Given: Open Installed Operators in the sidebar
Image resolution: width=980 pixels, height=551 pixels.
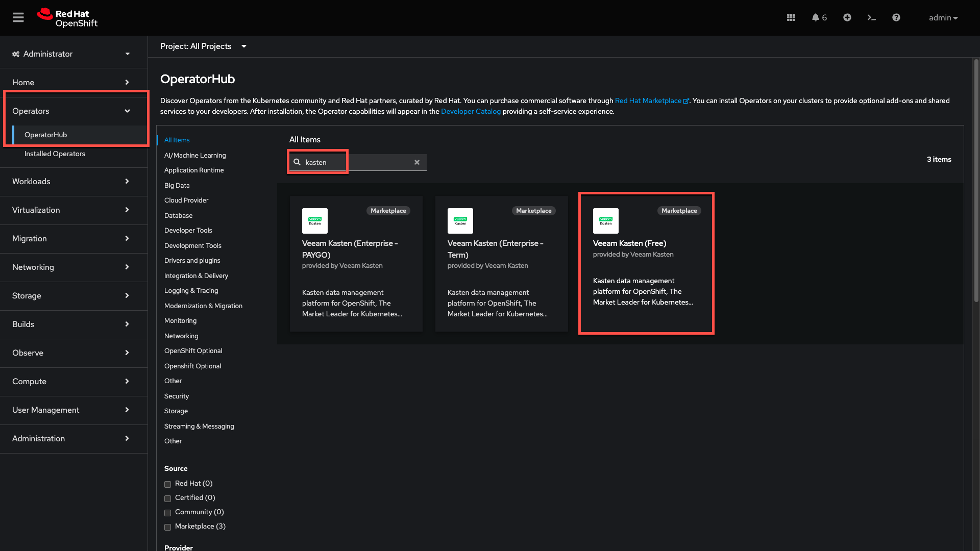Looking at the screenshot, I should (80, 154).
